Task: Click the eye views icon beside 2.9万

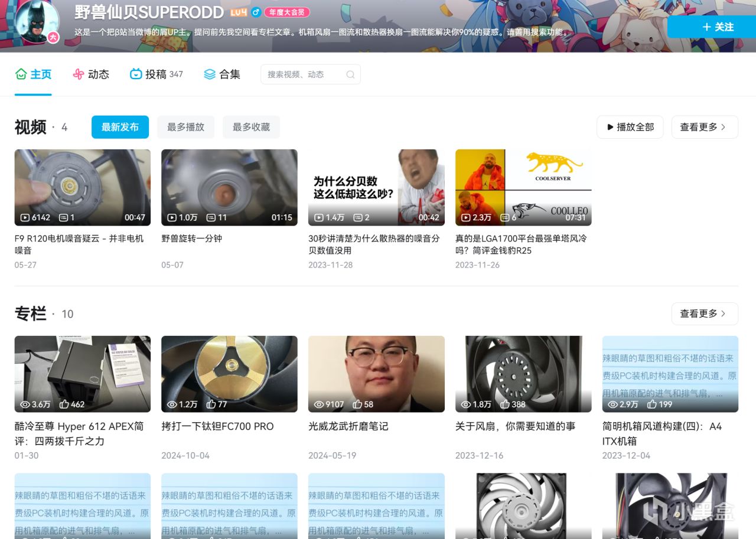Action: coord(613,404)
